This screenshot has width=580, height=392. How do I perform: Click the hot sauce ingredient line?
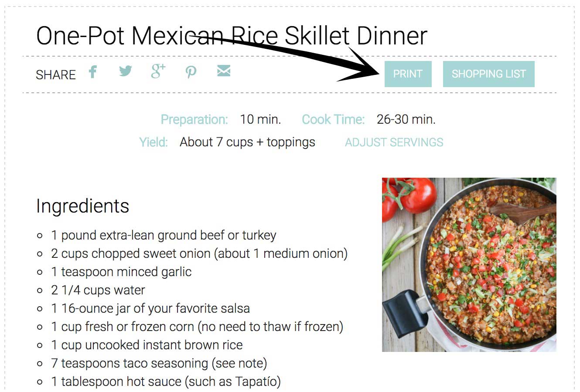(166, 382)
